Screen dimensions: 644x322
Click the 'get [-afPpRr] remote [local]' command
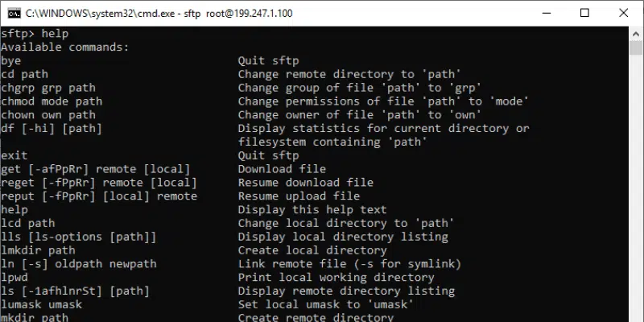(x=96, y=169)
